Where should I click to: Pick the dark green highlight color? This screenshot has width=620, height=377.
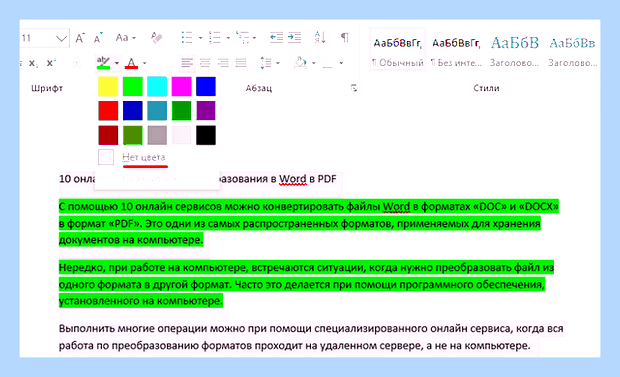(x=181, y=111)
